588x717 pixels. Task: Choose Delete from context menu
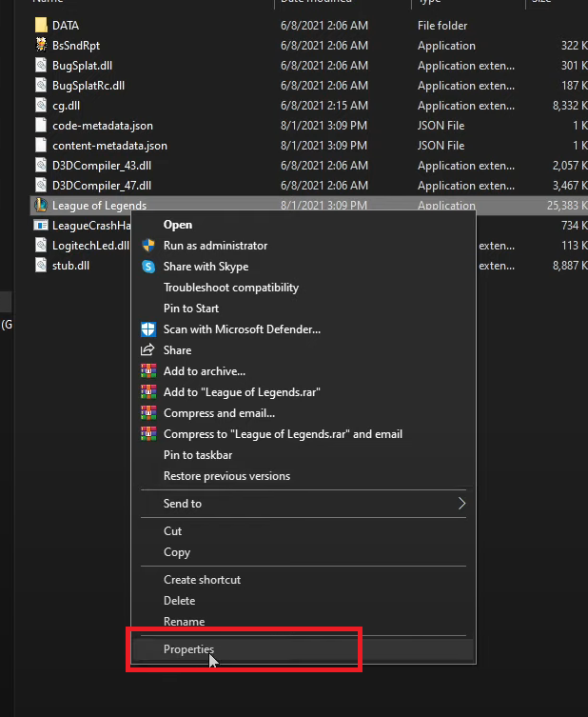[x=179, y=601]
